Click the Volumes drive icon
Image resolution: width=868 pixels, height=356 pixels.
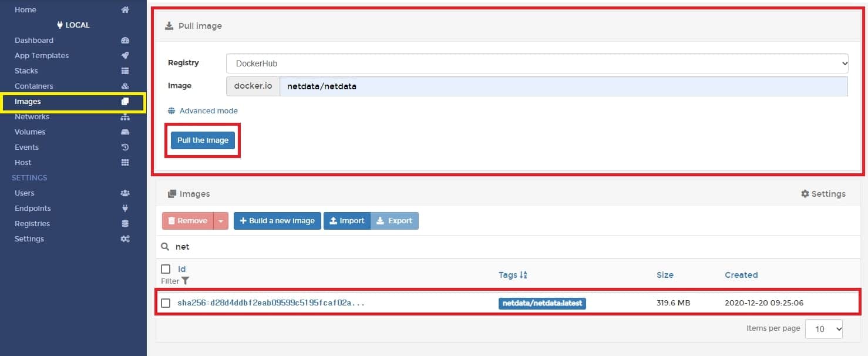(125, 132)
